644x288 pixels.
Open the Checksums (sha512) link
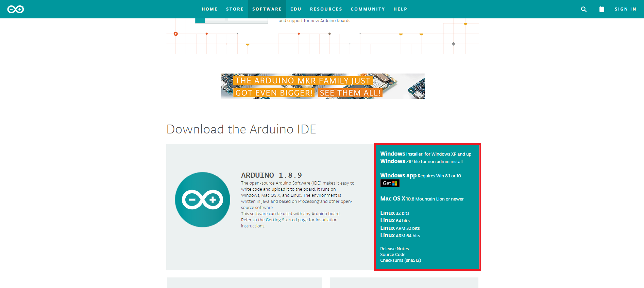(401, 260)
